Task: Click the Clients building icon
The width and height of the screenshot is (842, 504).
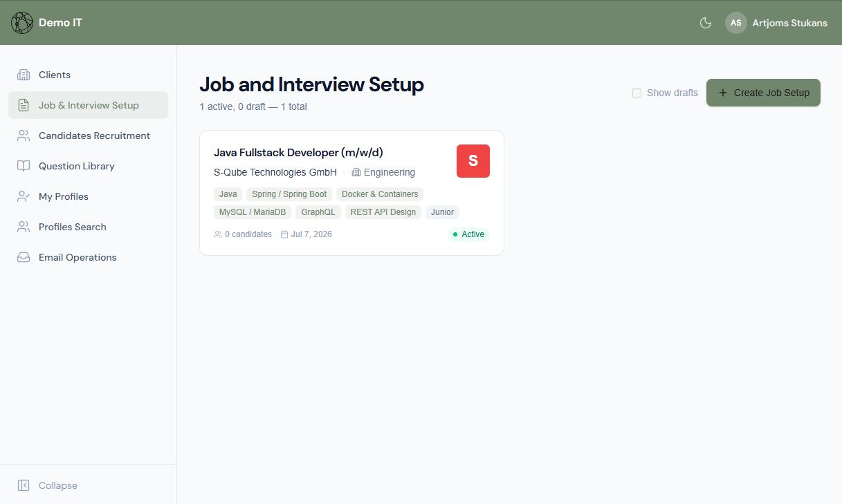Action: point(24,75)
